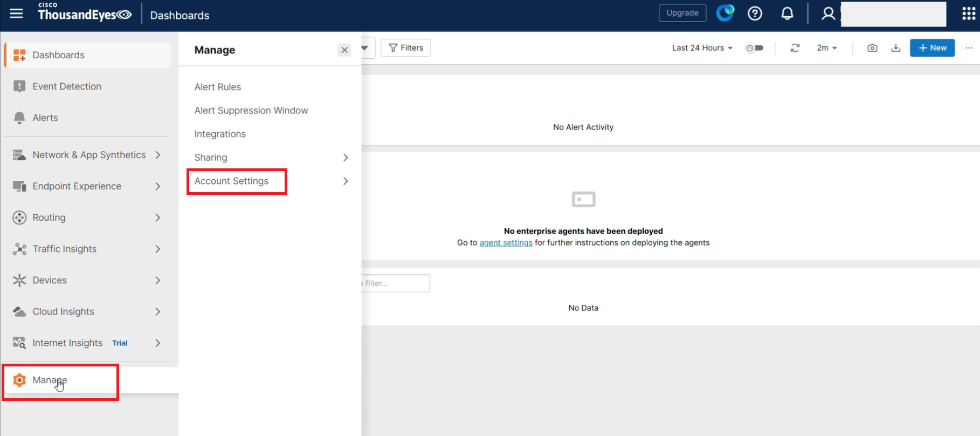Click the Traffic Insights icon

[19, 249]
